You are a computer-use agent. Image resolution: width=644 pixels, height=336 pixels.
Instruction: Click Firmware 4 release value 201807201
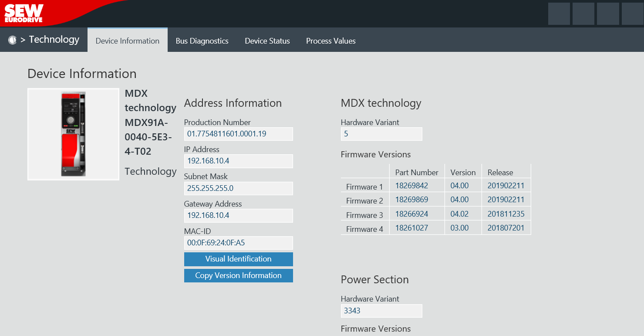click(x=506, y=228)
